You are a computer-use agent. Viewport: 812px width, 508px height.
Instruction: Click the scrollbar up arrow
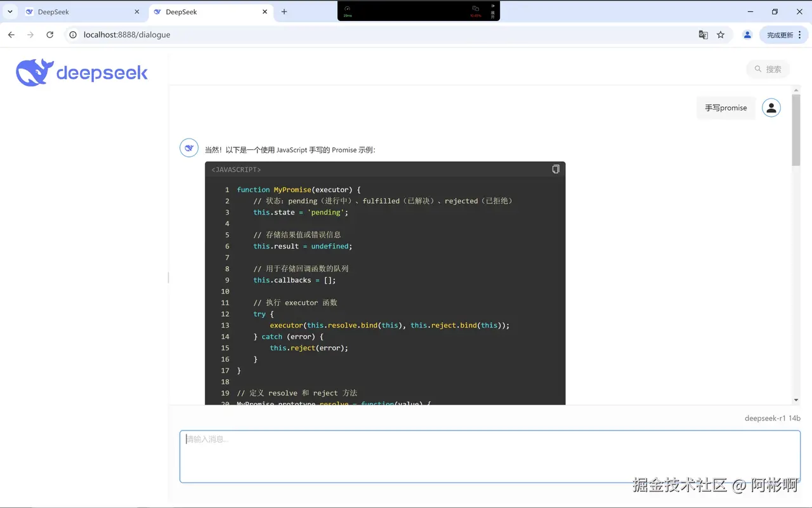pos(796,90)
